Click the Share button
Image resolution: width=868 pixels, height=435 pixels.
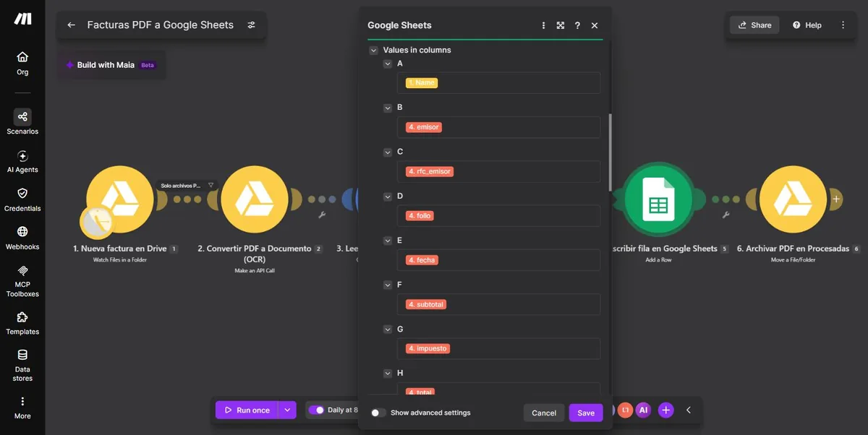point(754,25)
